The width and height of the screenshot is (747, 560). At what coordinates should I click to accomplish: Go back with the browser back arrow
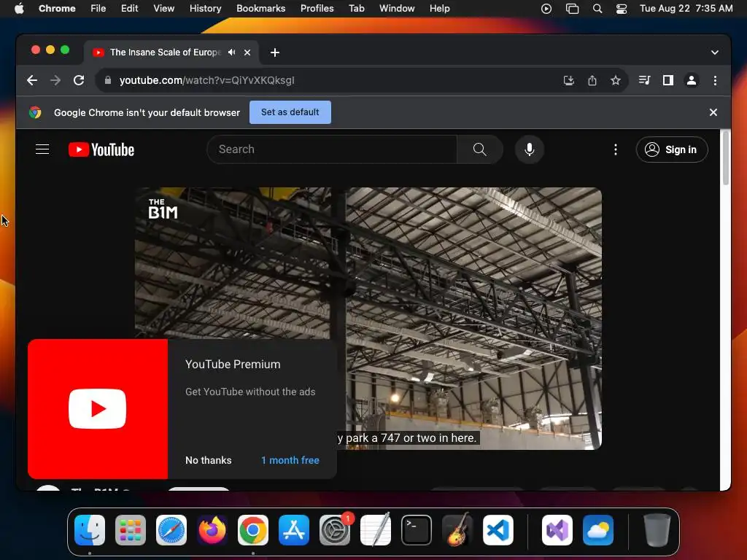(32, 80)
